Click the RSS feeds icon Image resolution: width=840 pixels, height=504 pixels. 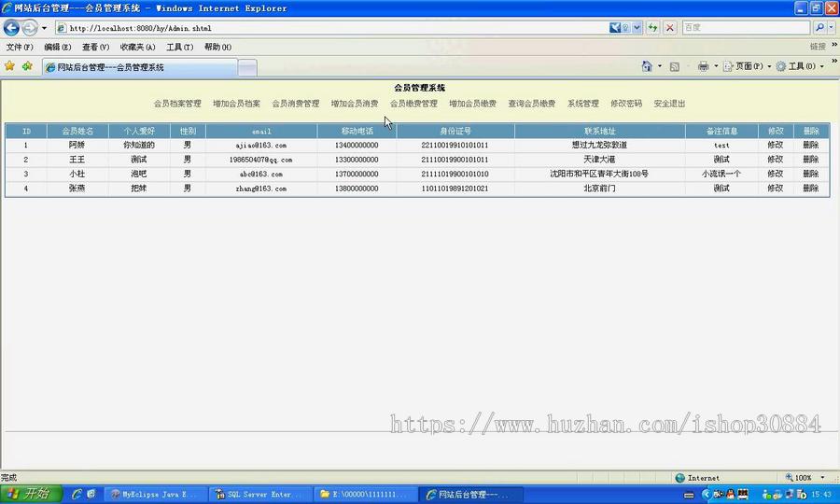[x=675, y=66]
